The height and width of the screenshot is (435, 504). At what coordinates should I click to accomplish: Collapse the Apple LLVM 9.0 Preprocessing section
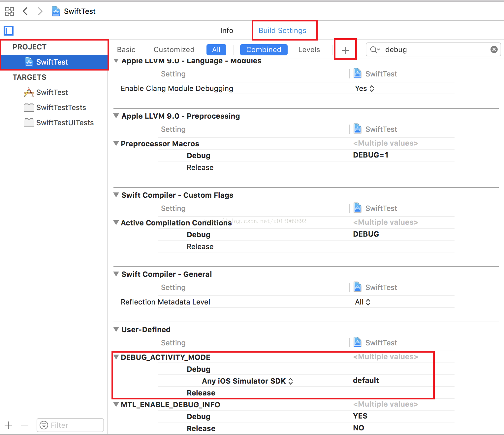pos(116,116)
